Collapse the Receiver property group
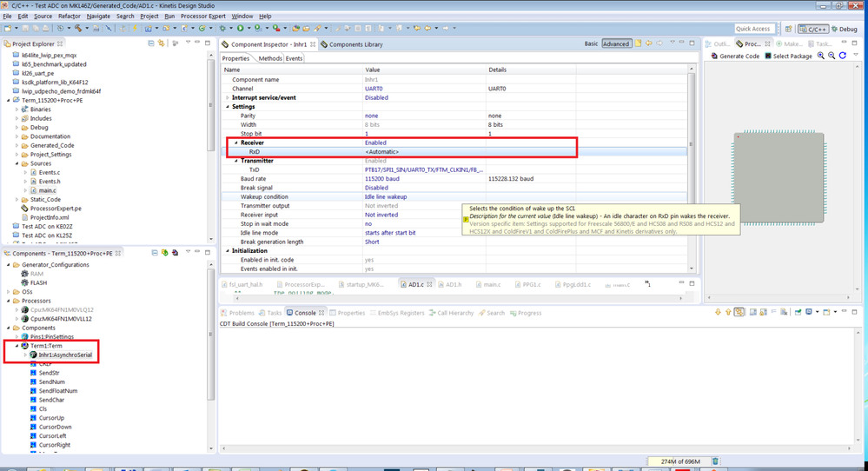Viewport: 868px width, 471px height. tap(236, 143)
